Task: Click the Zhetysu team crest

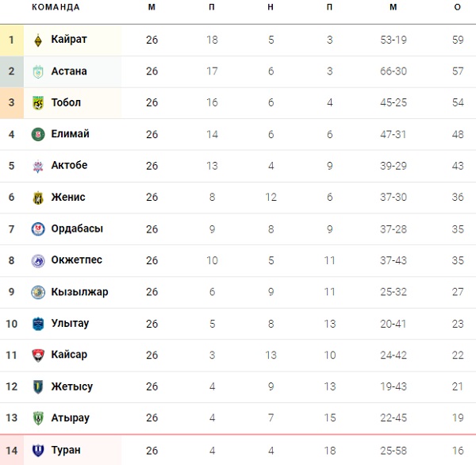Action: [38, 386]
